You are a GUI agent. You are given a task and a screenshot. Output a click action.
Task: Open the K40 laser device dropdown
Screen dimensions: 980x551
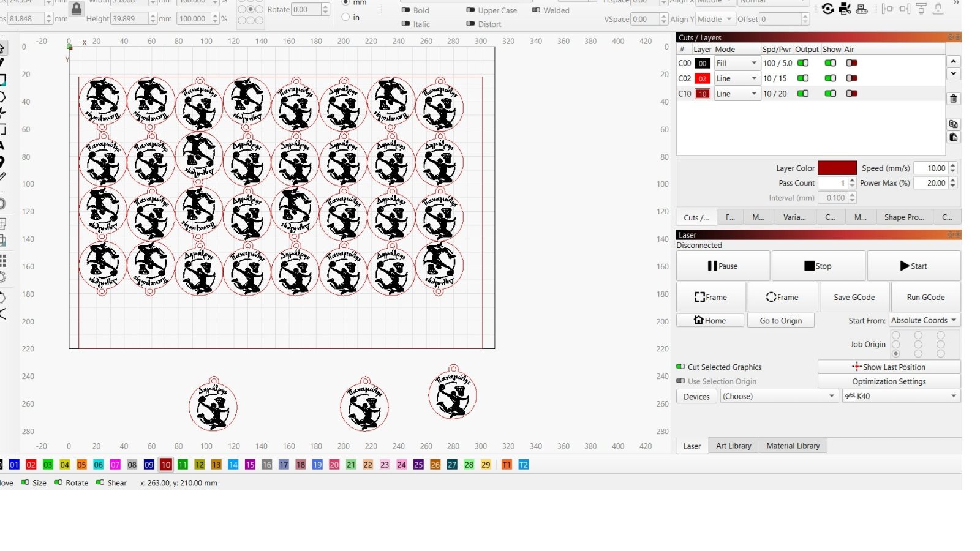901,396
